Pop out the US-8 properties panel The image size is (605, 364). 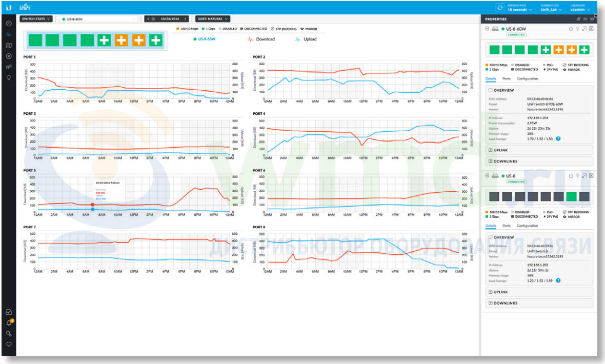(x=584, y=176)
